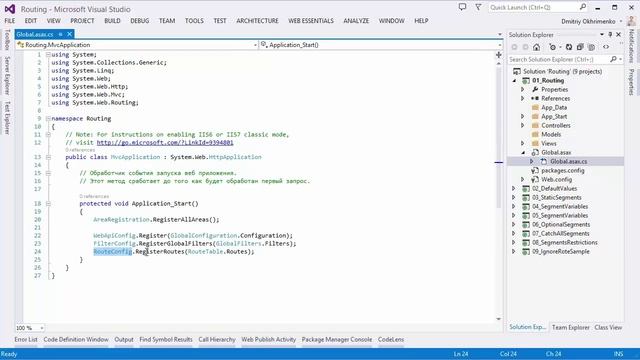Close the Solution Explorer panel

coord(618,35)
